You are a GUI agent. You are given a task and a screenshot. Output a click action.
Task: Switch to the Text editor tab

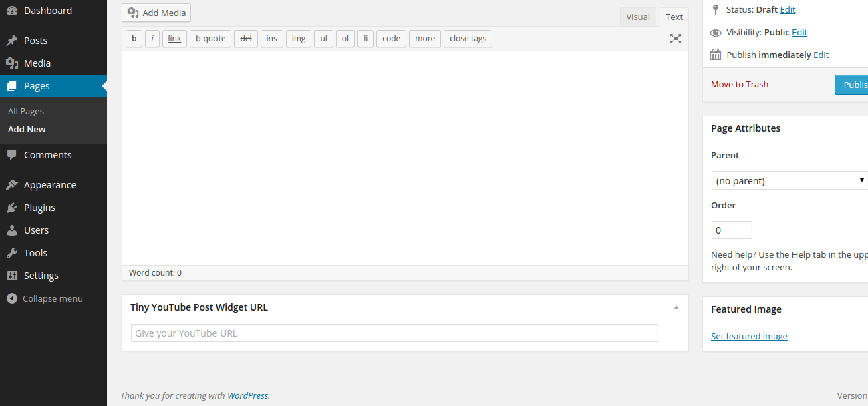(x=674, y=17)
